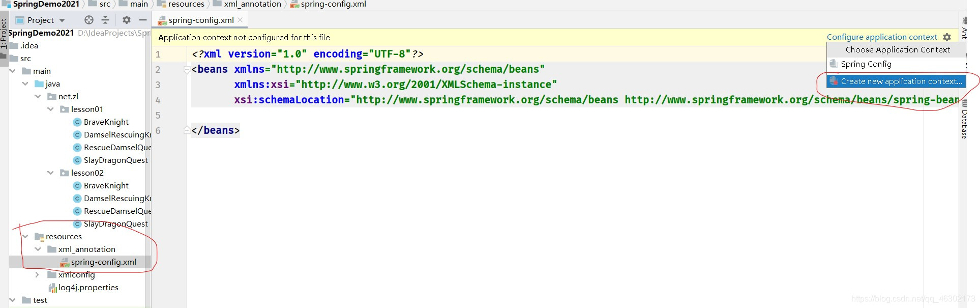This screenshot has width=980, height=308.
Task: Select log4j.properties text in the project tree
Action: point(88,288)
